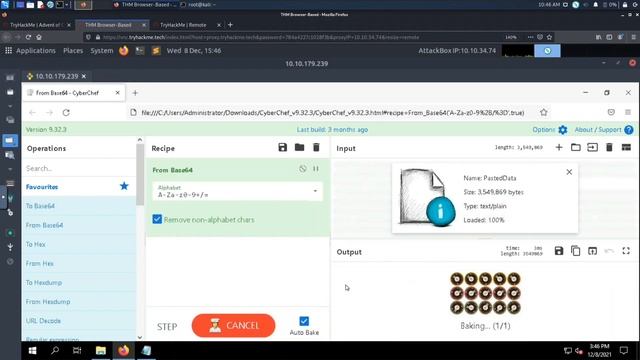Open folder as input icon
The image size is (640, 360).
(576, 147)
